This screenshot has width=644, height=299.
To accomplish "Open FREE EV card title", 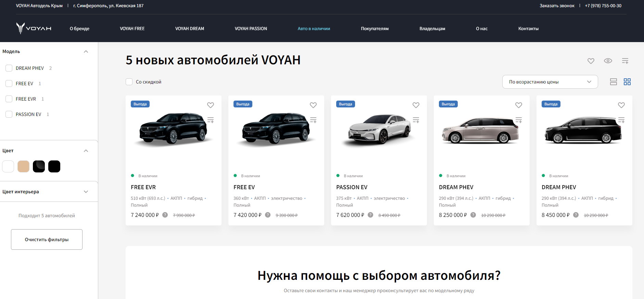I will click(244, 187).
